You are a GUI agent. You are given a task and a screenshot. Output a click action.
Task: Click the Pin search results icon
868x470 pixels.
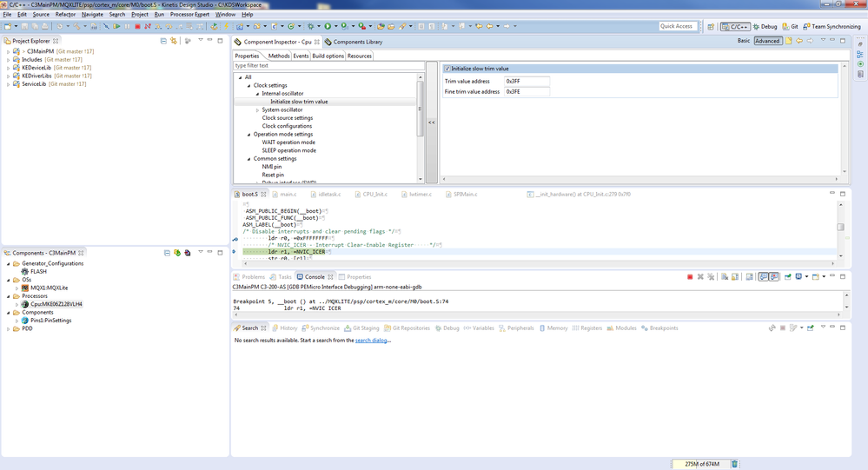(811, 328)
